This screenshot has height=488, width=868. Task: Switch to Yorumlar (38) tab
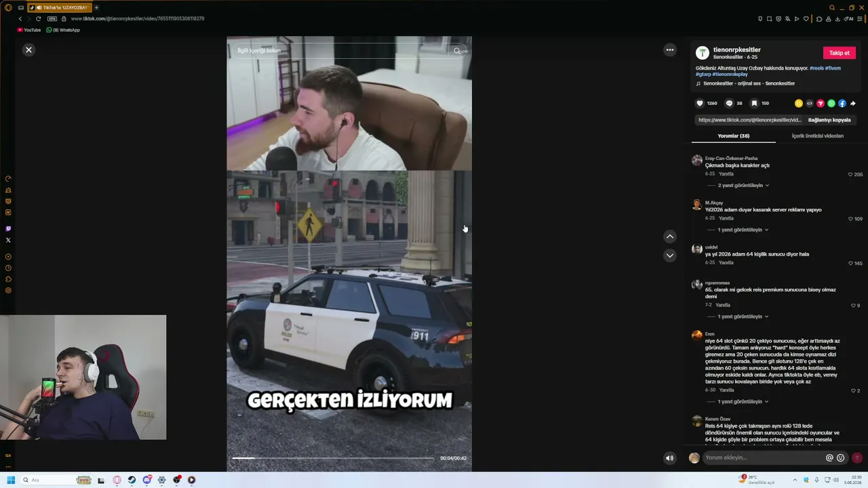[733, 136]
